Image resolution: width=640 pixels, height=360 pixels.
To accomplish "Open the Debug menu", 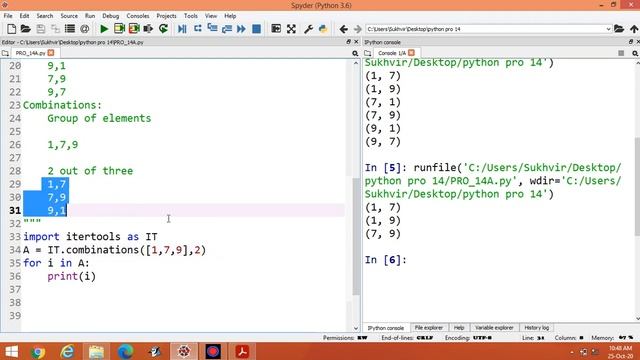I will pyautogui.click(x=111, y=16).
